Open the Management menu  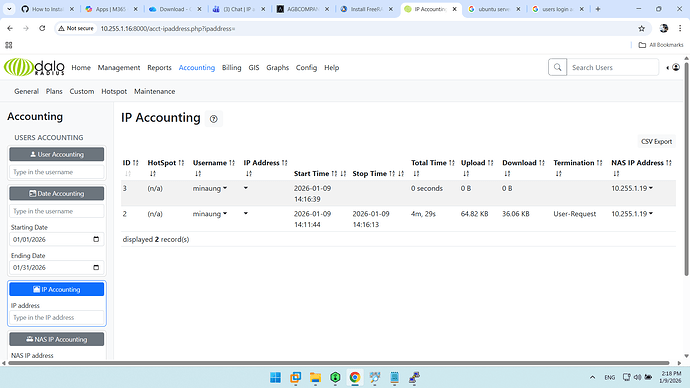click(x=119, y=68)
